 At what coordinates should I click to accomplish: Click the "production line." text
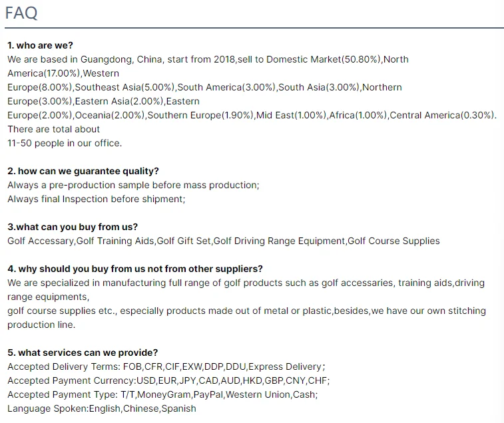(41, 325)
